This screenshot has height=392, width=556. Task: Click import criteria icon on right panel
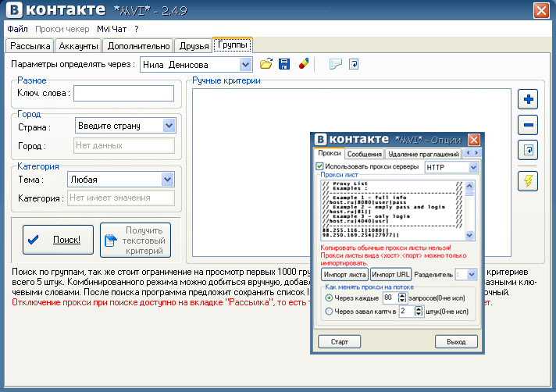(x=528, y=150)
